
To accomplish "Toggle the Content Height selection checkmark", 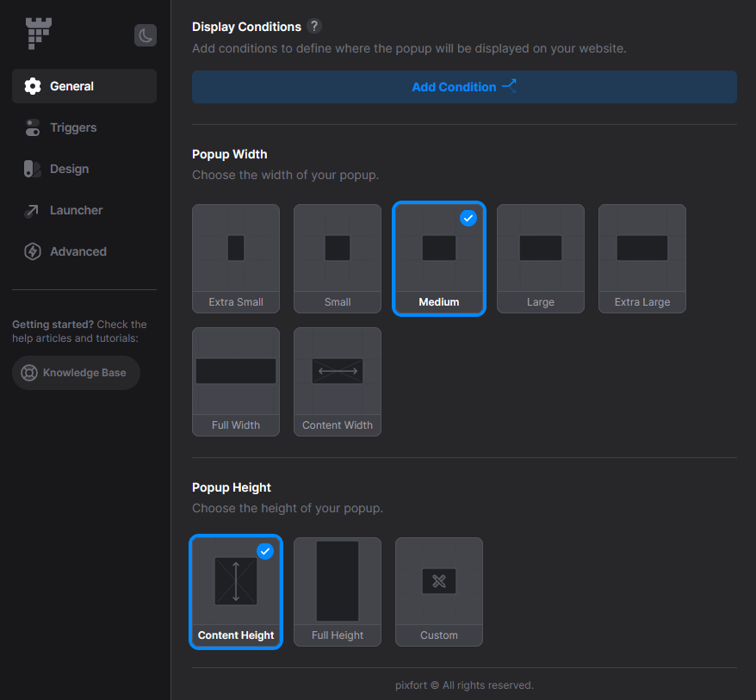I will 265,551.
